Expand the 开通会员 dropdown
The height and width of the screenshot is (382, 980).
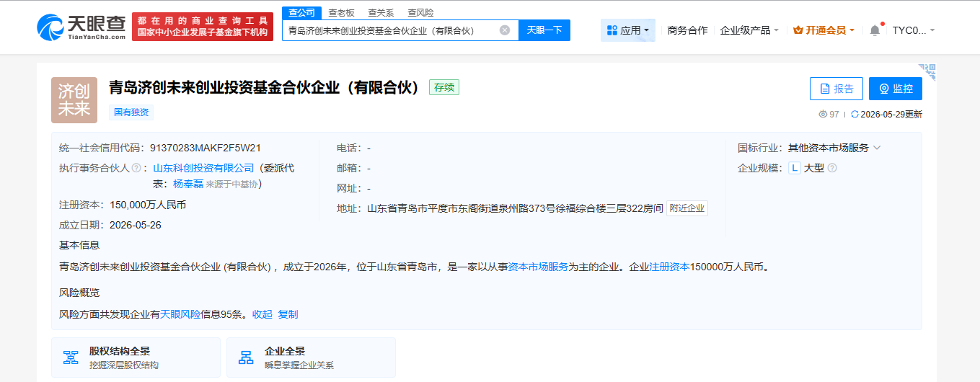coord(824,30)
